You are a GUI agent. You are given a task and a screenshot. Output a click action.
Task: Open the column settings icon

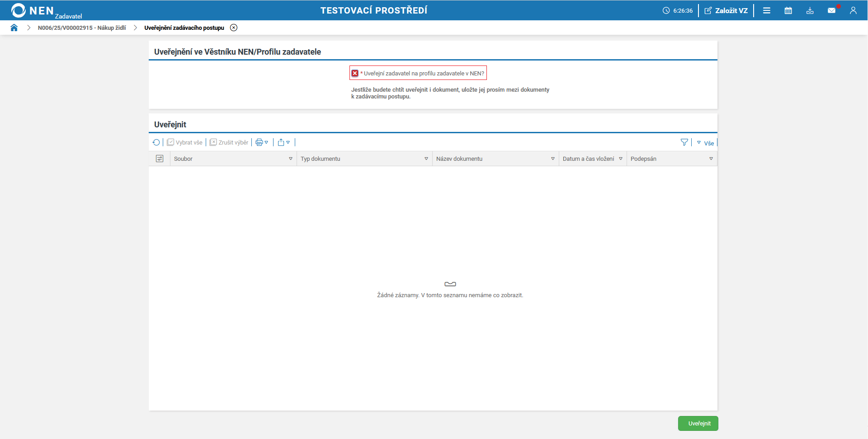(160, 159)
